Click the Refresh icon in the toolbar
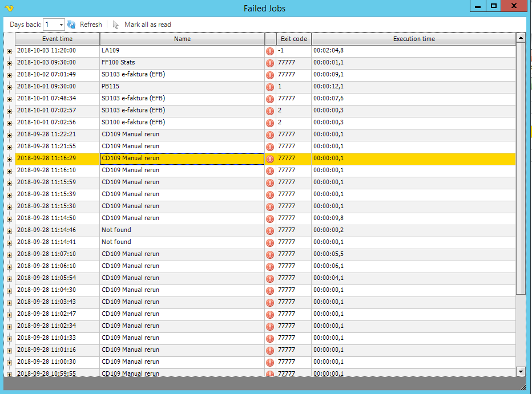The image size is (532, 394). pyautogui.click(x=71, y=25)
